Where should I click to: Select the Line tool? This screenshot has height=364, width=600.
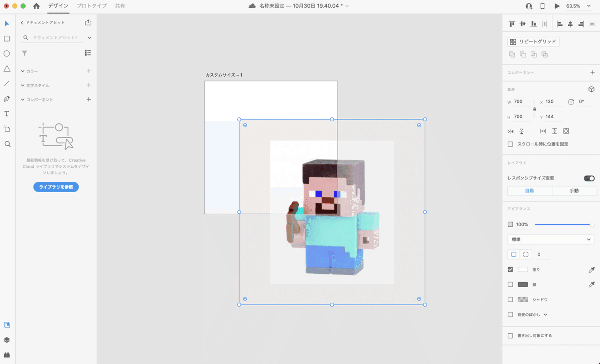pyautogui.click(x=7, y=83)
